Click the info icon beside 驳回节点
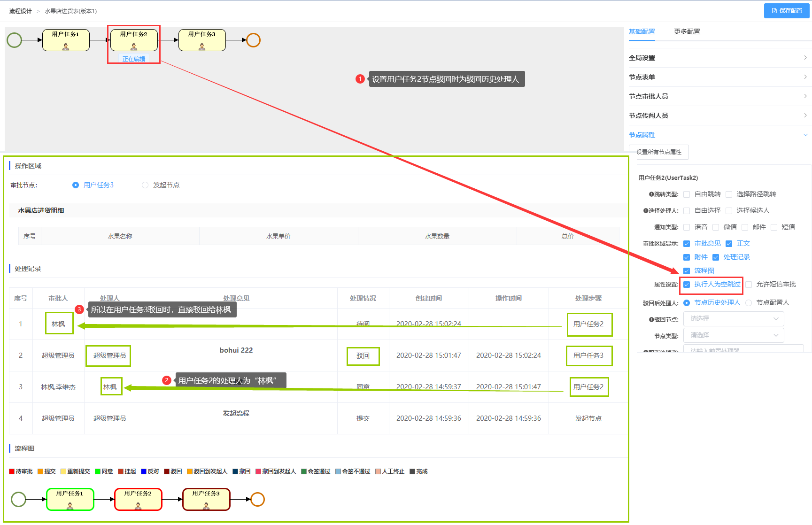Screen dimensions: 812x525 tap(651, 320)
